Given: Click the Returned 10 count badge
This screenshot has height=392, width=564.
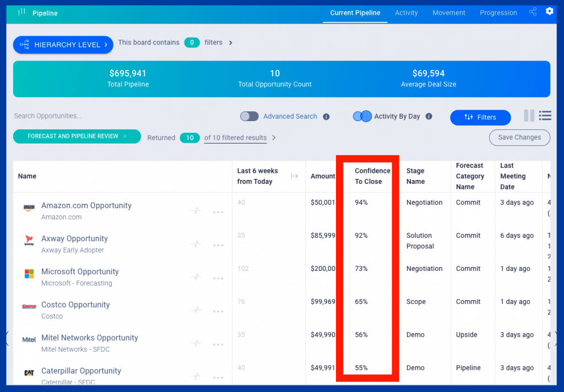Looking at the screenshot, I should tap(189, 138).
